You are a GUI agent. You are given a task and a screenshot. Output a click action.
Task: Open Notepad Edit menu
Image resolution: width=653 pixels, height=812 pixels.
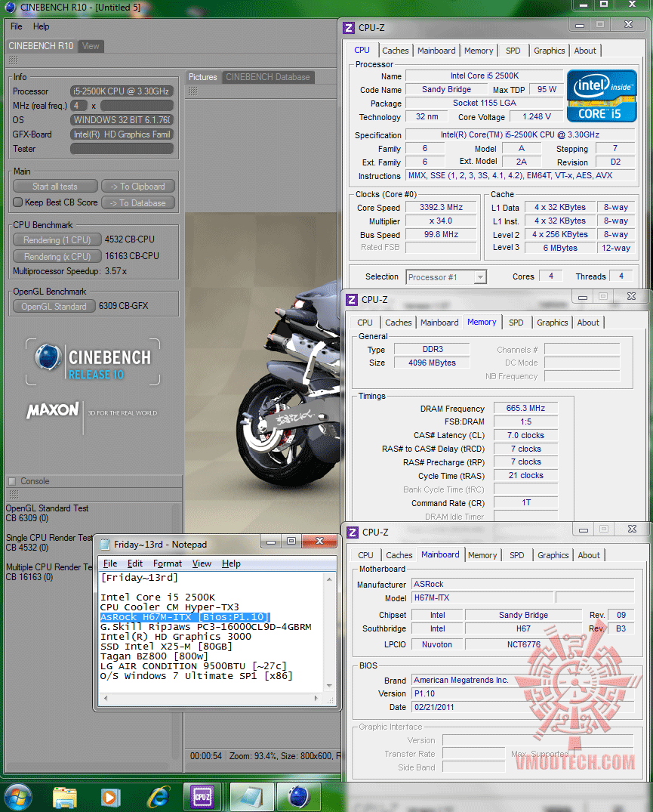click(135, 563)
